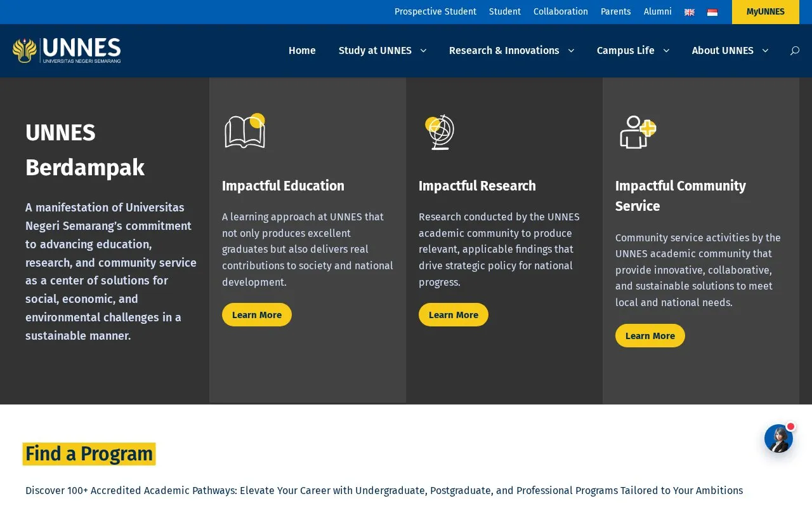The height and width of the screenshot is (508, 812).
Task: Expand the Campus Life chevron
Action: tap(666, 51)
